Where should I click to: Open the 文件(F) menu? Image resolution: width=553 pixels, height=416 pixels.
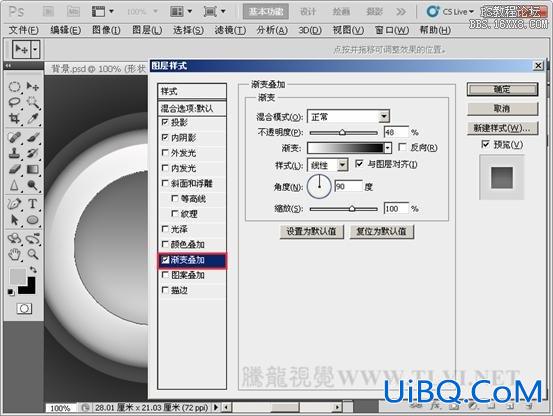(x=24, y=30)
